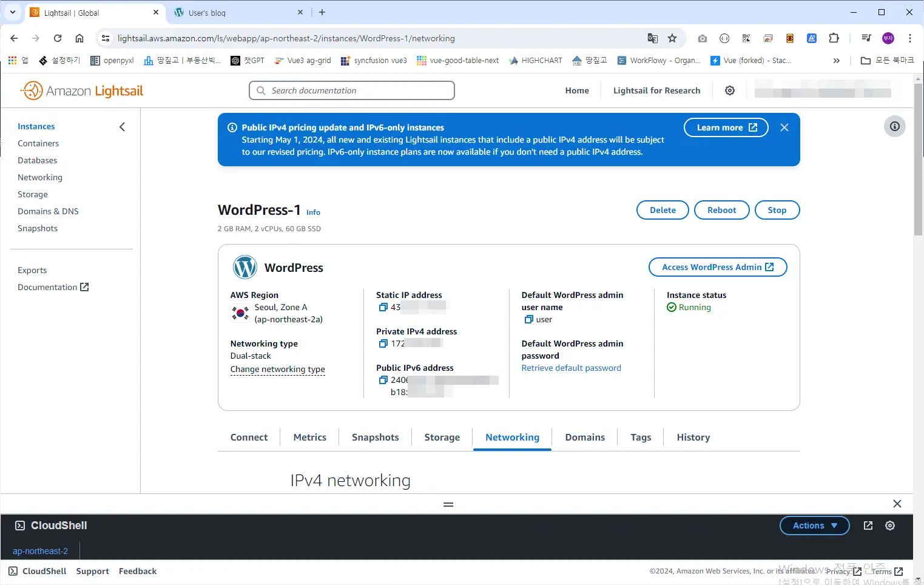The width and height of the screenshot is (924, 585).
Task: Open Instances in the sidebar
Action: pyautogui.click(x=36, y=126)
